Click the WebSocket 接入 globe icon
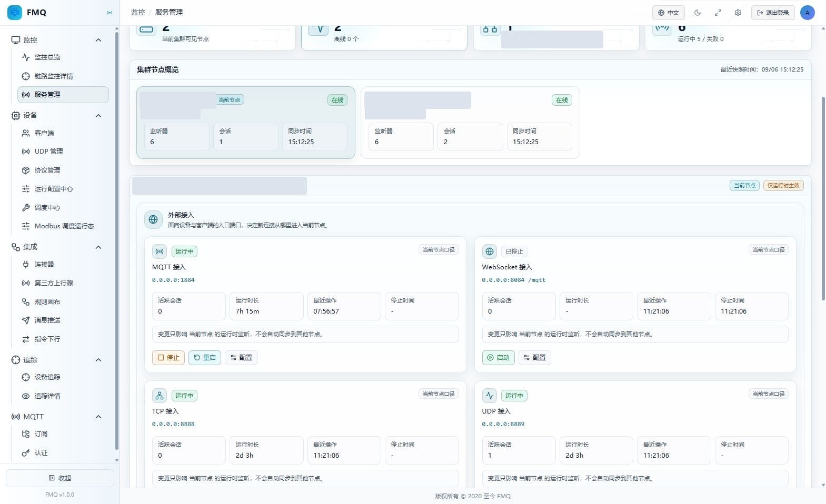The height and width of the screenshot is (504, 826). click(x=490, y=251)
